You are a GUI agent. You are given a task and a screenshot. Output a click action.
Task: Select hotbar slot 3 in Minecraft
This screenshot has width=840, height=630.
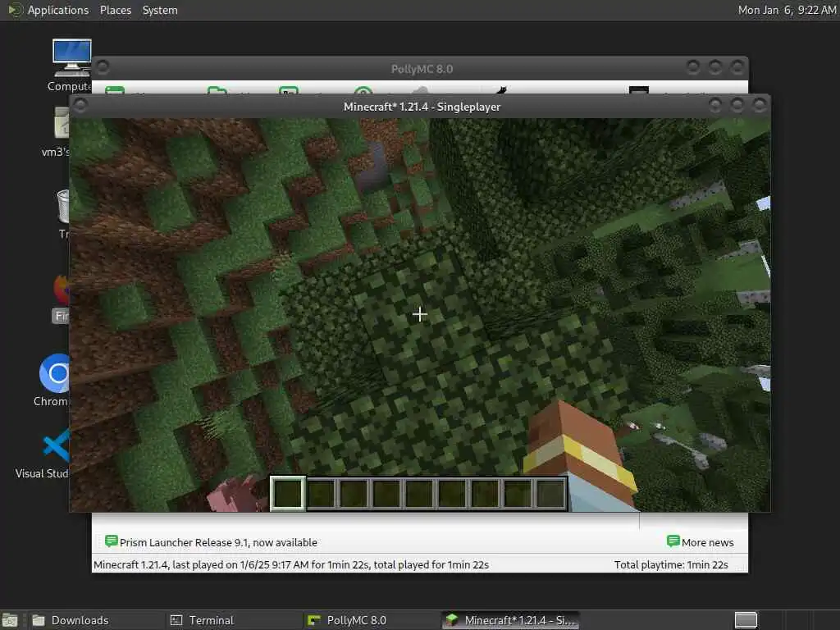click(354, 493)
